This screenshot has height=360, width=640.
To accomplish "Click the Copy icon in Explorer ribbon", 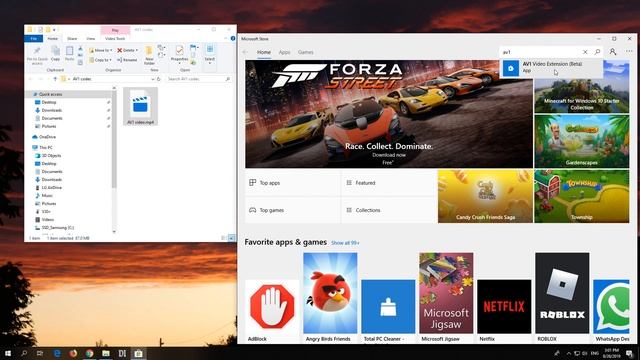I will [56, 51].
